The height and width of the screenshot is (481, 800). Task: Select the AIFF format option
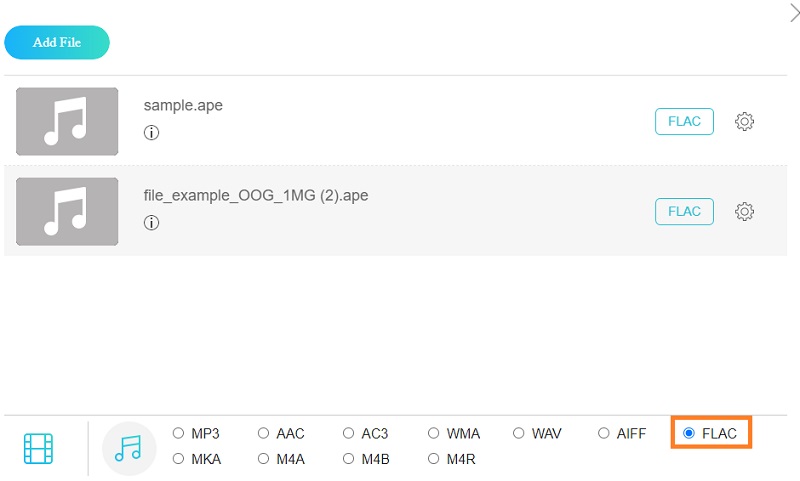tap(604, 434)
